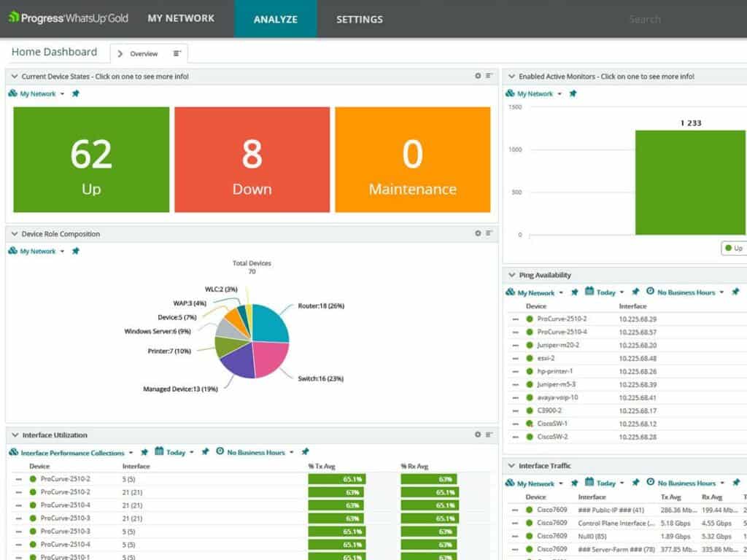Click the gear icon on Interface Utilization widget
Screen dimensions: 747x560
tap(478, 434)
